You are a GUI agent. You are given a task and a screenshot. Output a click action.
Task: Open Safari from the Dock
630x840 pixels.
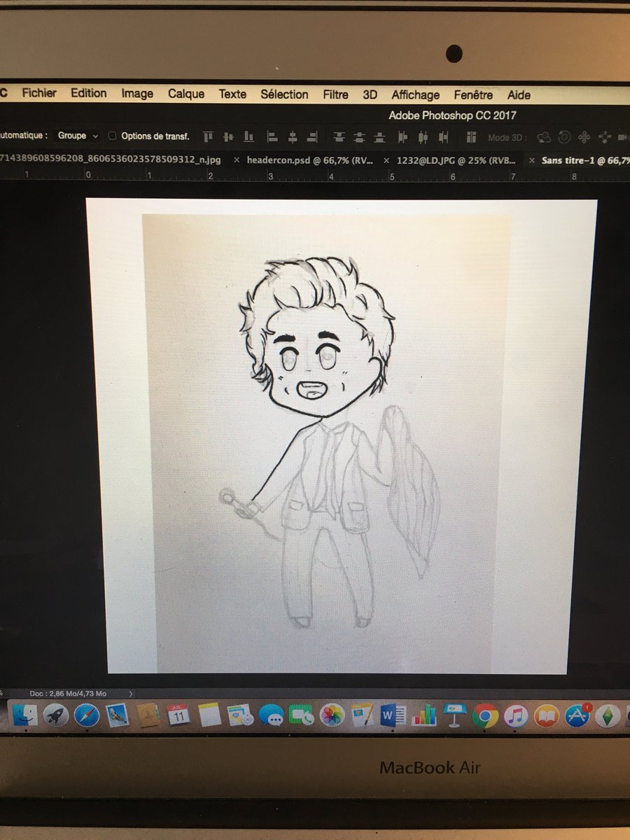click(x=85, y=715)
